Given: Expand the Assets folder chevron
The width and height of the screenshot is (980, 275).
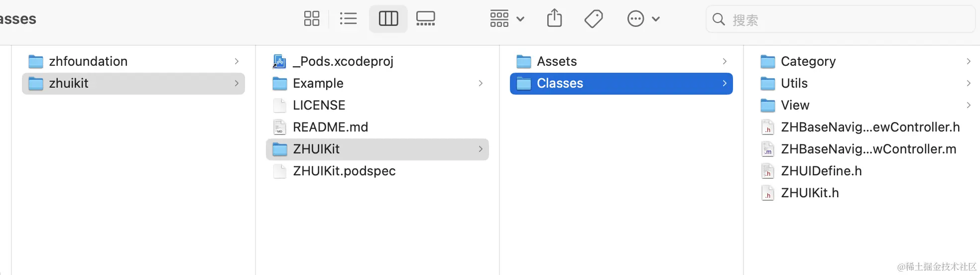Looking at the screenshot, I should tap(725, 61).
